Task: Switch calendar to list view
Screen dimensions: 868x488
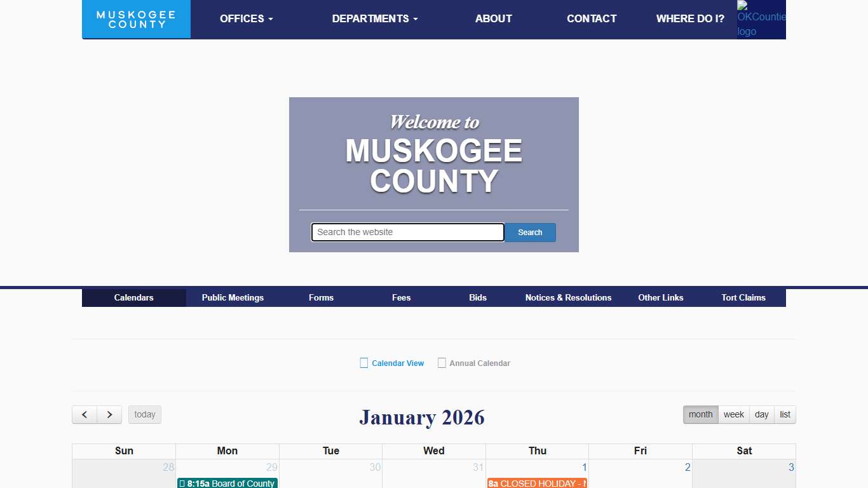Action: pos(785,415)
